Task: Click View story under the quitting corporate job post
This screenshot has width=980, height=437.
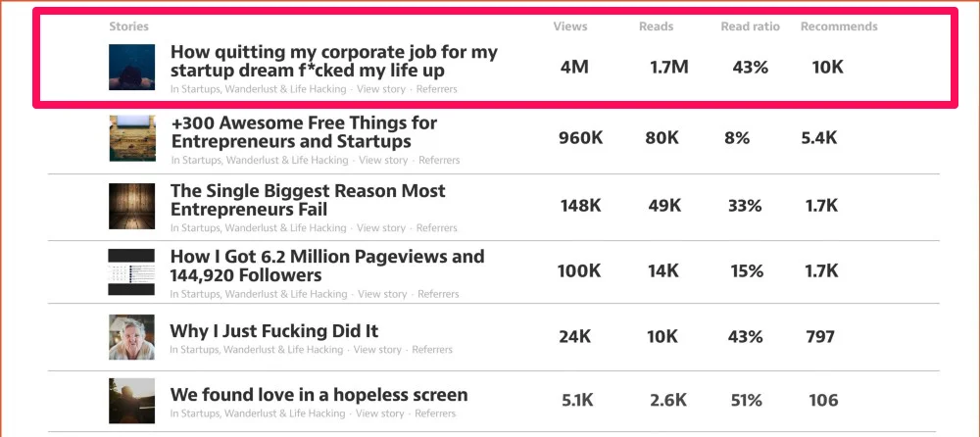Action: 381,89
